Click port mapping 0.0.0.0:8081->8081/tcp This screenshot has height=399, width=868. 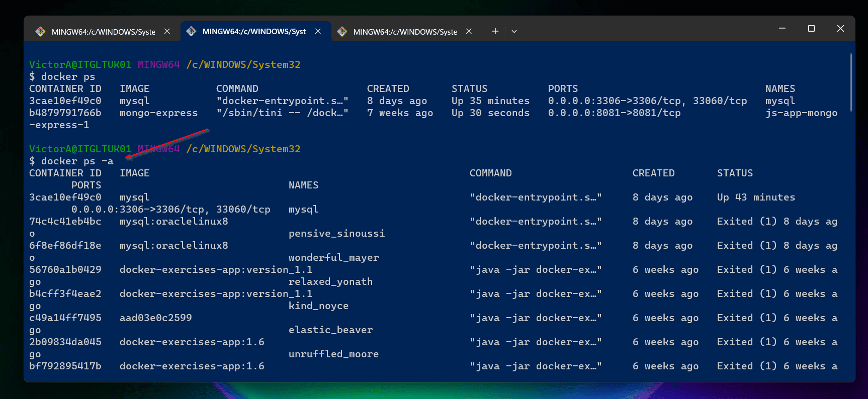click(x=615, y=113)
